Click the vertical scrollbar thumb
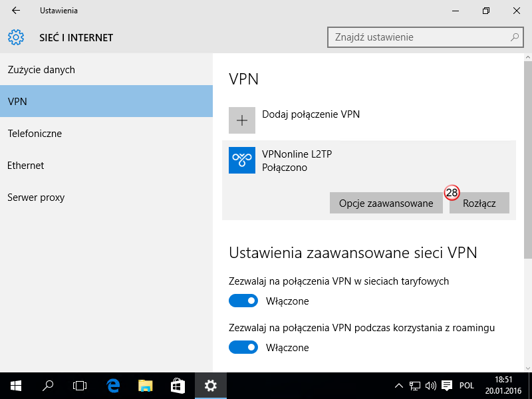Viewport: 532px width, 399px height. 528,160
